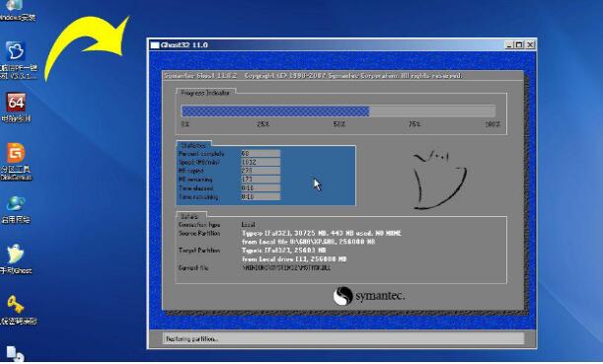Screen dimensions: 603x364
Task: Click the Time elapsed value field
Action: pyautogui.click(x=261, y=188)
